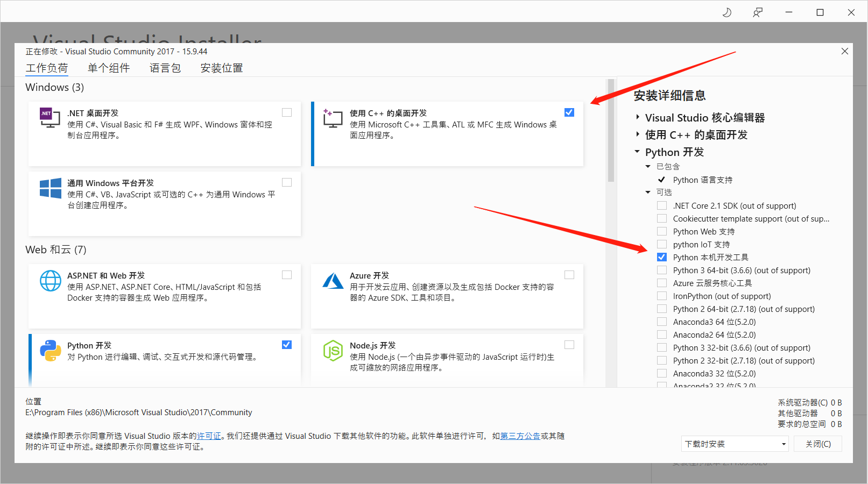
Task: Click the Universal Windows Platform logo icon
Action: 51,189
